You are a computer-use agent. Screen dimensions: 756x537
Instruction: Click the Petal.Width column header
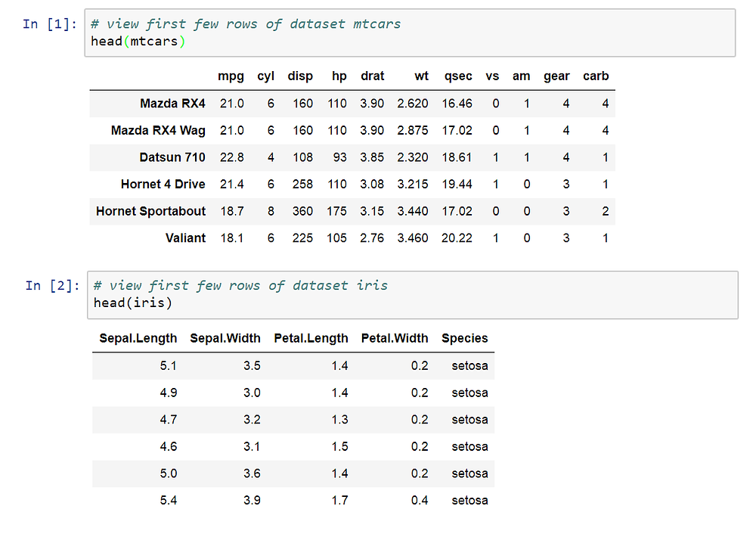tap(395, 338)
